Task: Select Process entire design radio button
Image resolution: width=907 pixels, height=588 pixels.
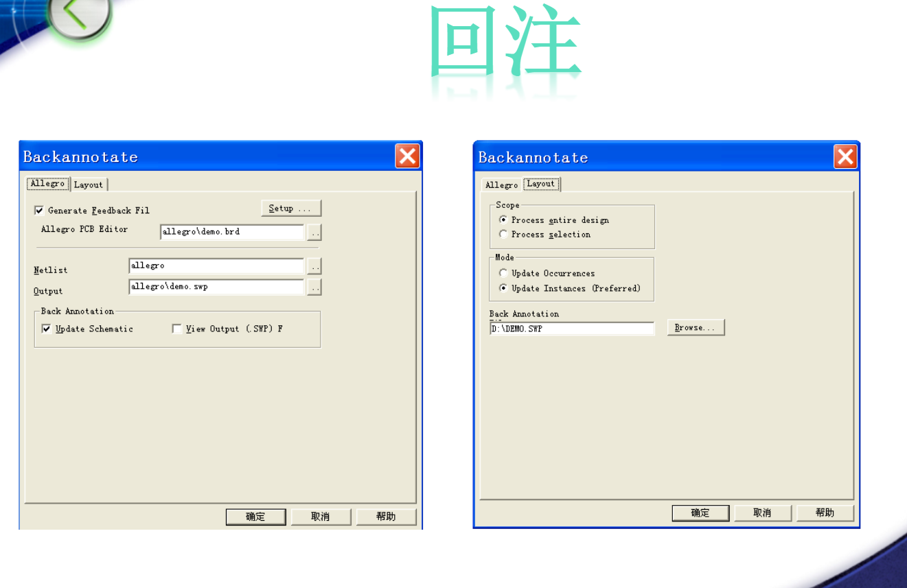Action: tap(503, 220)
